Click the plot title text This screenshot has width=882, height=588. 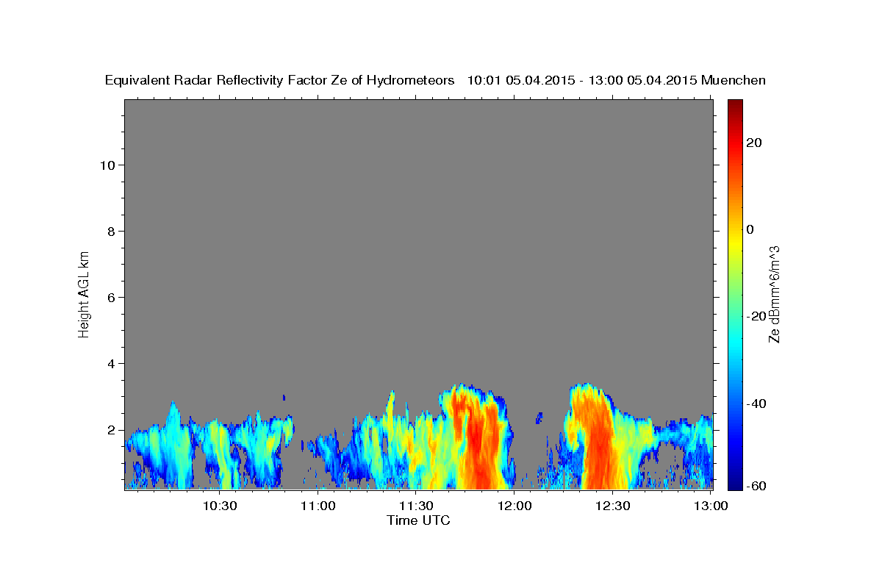435,80
